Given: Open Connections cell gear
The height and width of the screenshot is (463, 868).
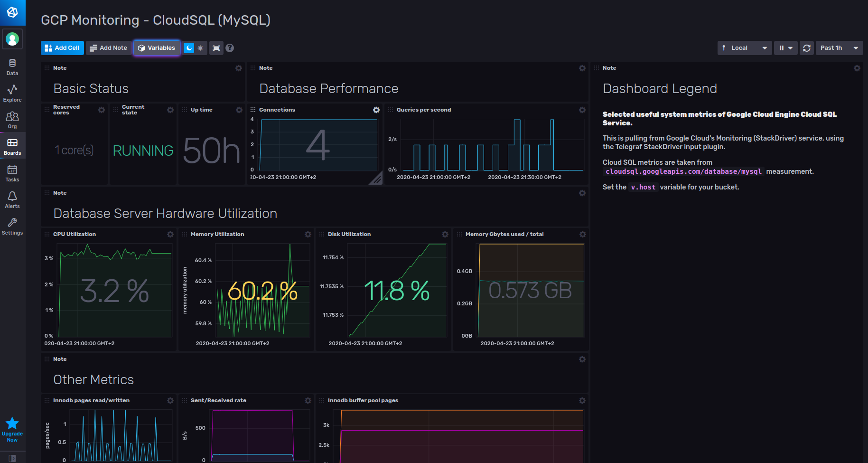Looking at the screenshot, I should [x=376, y=110].
